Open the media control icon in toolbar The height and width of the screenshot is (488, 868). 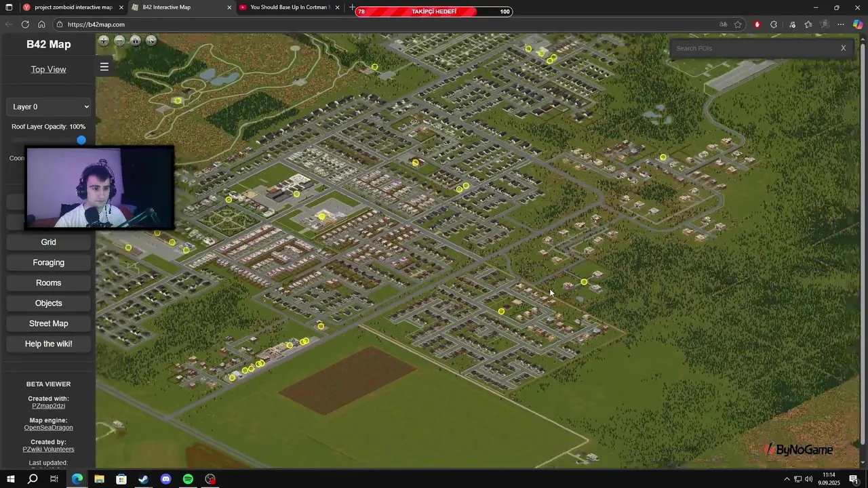pos(792,24)
